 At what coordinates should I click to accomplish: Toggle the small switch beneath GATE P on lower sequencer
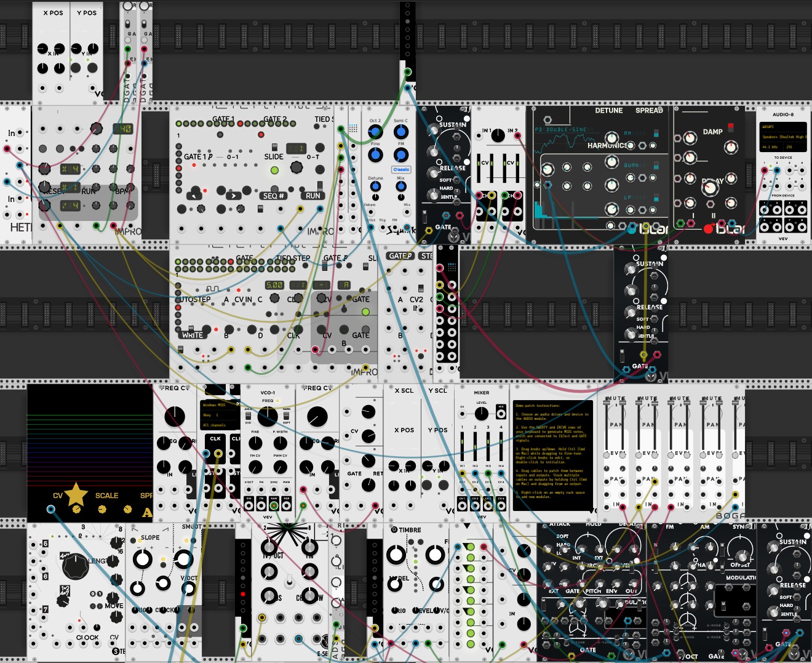coord(325,266)
